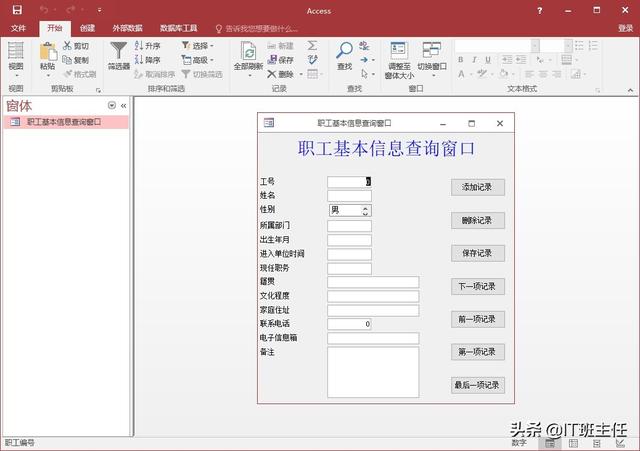The image size is (640, 451).
Task: Open the 性别 combo box dropdown
Action: coord(365,211)
